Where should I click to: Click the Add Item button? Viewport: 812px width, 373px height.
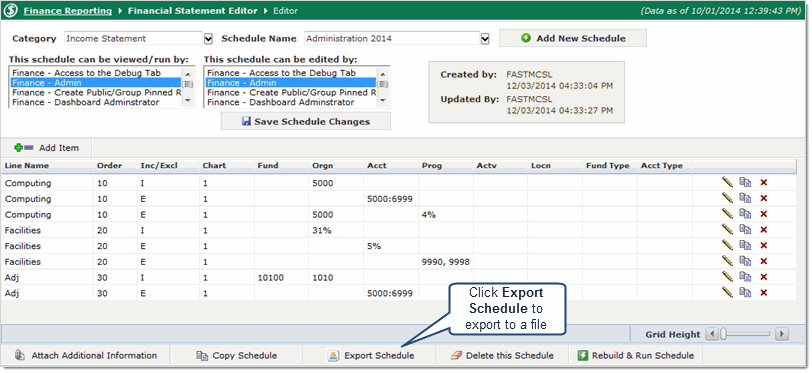tap(47, 148)
